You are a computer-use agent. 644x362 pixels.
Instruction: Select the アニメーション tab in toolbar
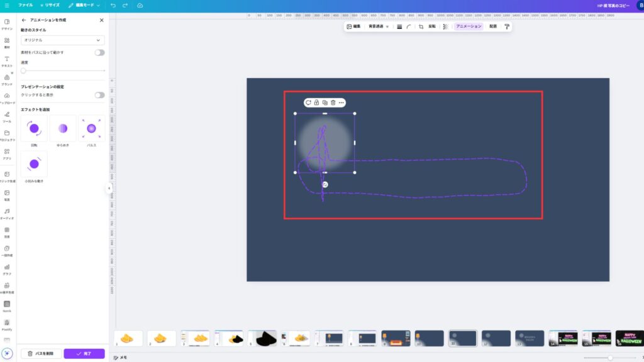pyautogui.click(x=469, y=26)
